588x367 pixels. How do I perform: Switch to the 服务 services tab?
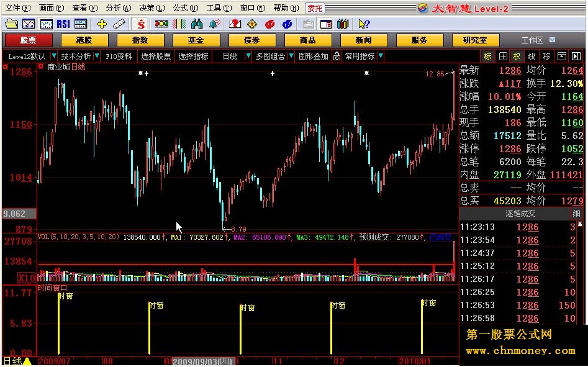click(420, 40)
